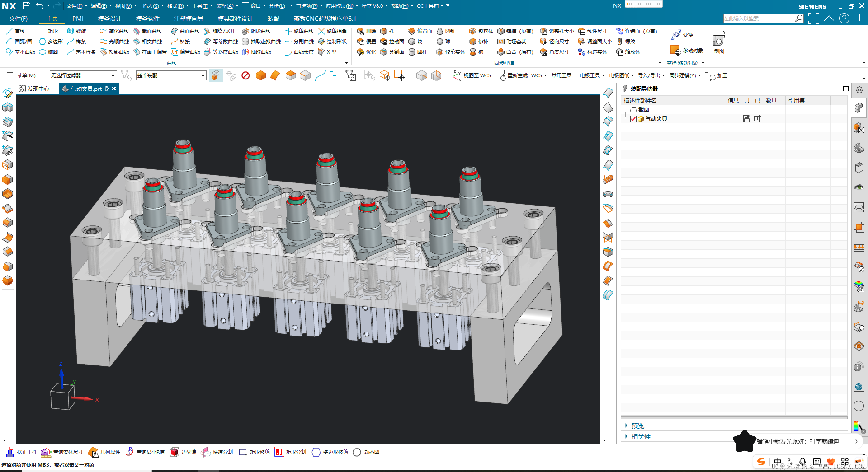Create a 圆柱 cylinder primitive

click(x=418, y=52)
